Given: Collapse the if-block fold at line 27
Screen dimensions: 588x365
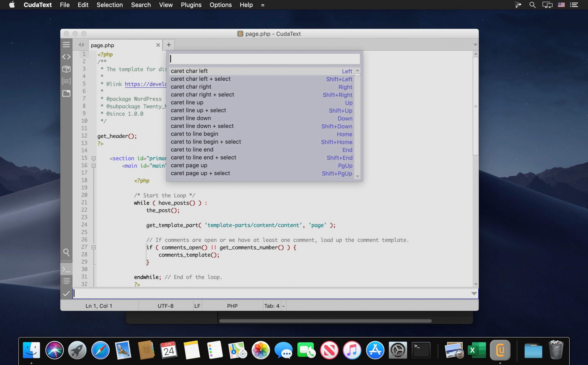Looking at the screenshot, I should [x=94, y=247].
